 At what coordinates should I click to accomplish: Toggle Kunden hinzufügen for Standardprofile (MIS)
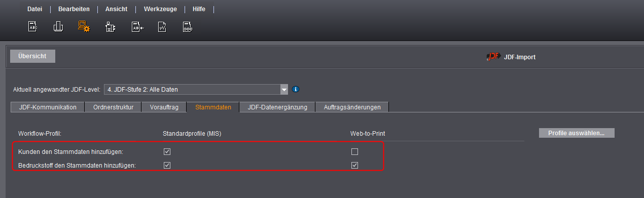(167, 151)
